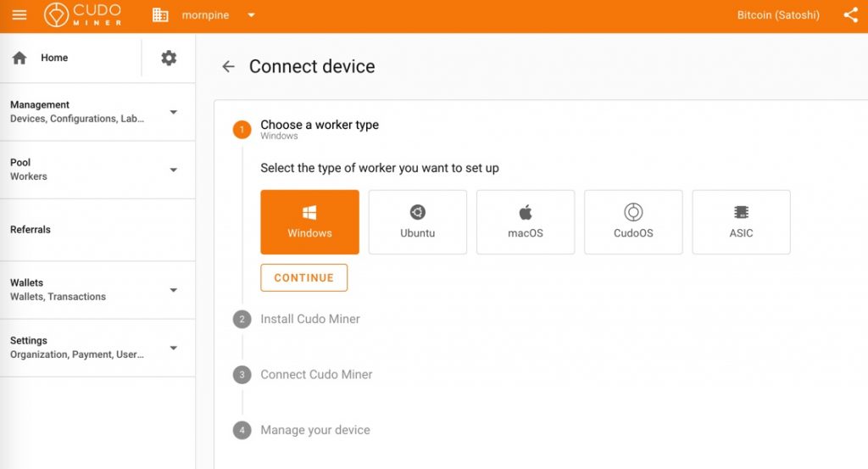This screenshot has width=868, height=469.
Task: Open the settings gear icon
Action: pos(169,58)
